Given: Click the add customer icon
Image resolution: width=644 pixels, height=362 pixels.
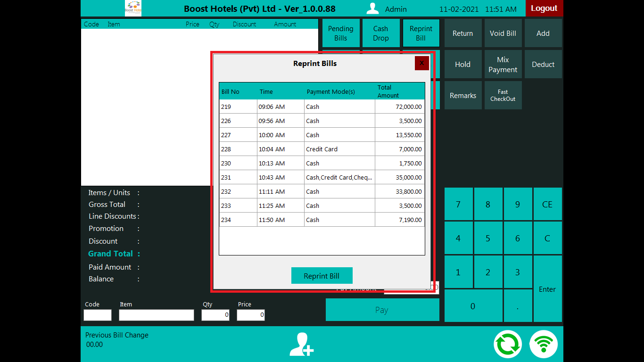Looking at the screenshot, I should click(302, 345).
